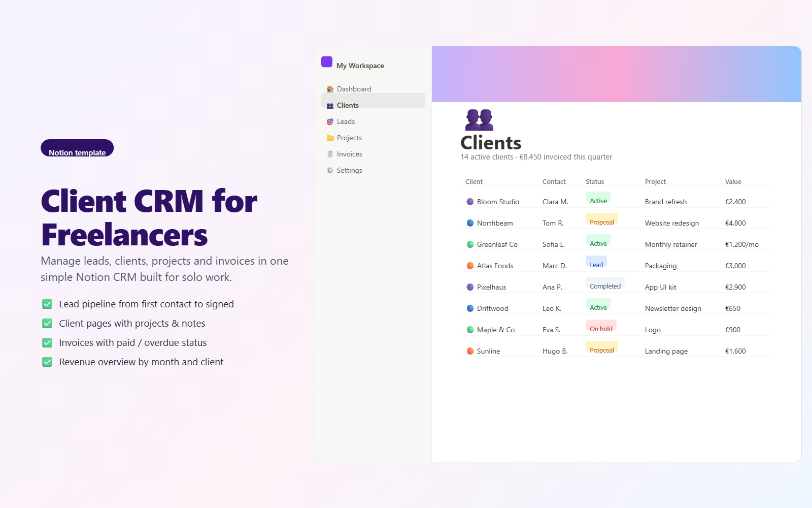Image resolution: width=812 pixels, height=508 pixels.
Task: Click the Newsletter design project cell
Action: point(673,308)
